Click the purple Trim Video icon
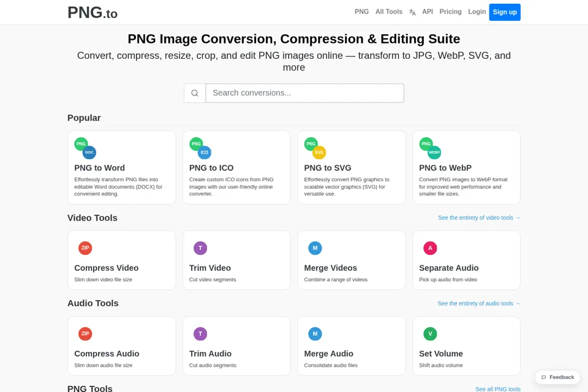588x392 pixels. 200,248
